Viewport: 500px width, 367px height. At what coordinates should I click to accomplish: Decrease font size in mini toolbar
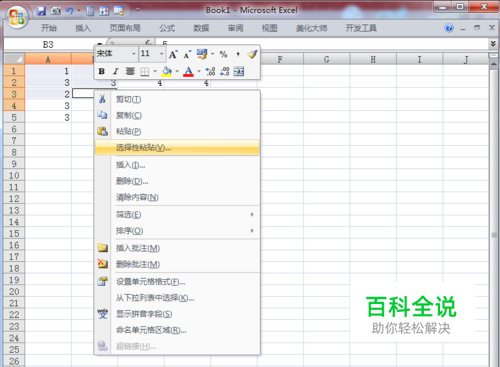[187, 54]
